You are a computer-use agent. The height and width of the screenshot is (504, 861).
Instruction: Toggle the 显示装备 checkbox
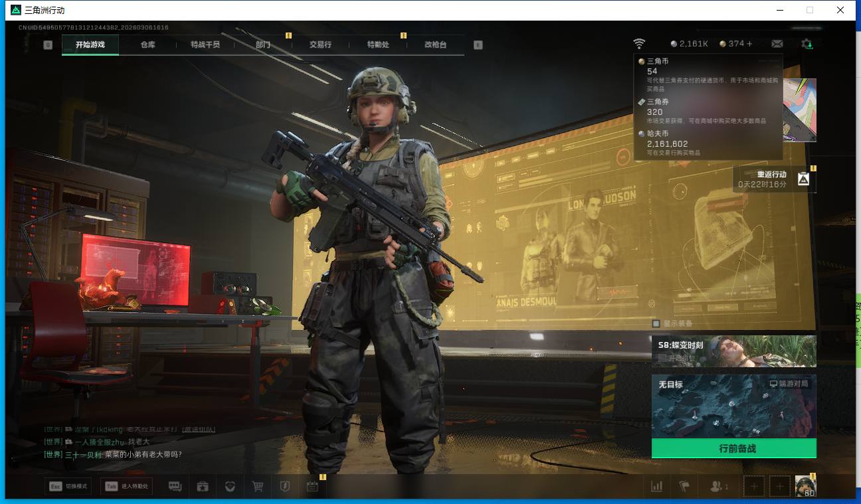point(656,323)
